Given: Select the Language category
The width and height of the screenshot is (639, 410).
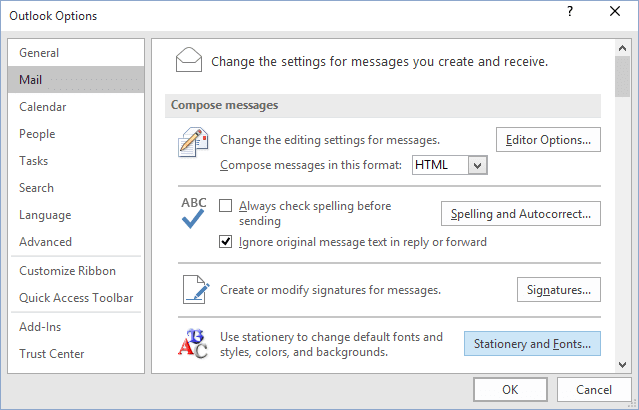Looking at the screenshot, I should pyautogui.click(x=76, y=215).
